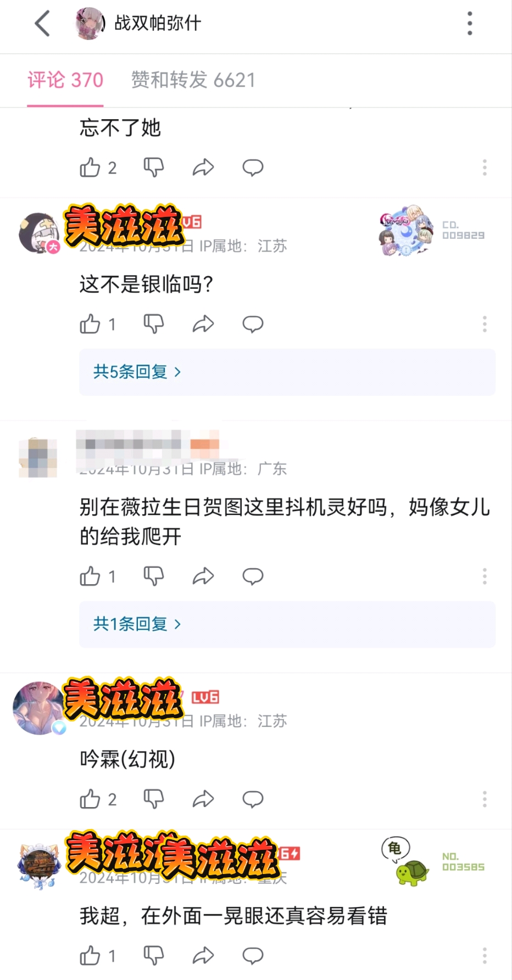Like the comment 忘不了她
This screenshot has height=980, width=512.
pyautogui.click(x=90, y=167)
